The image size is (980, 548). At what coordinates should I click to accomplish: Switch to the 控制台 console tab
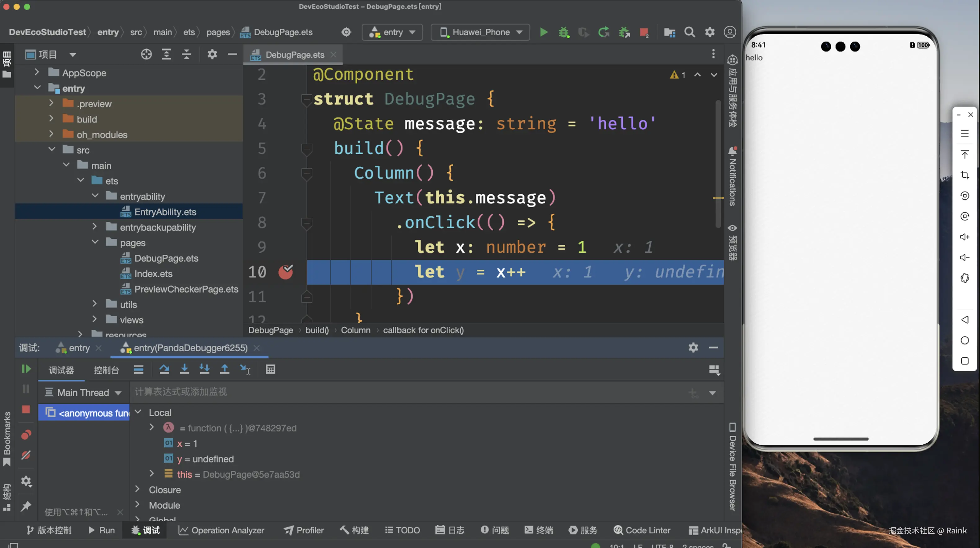[x=106, y=370]
